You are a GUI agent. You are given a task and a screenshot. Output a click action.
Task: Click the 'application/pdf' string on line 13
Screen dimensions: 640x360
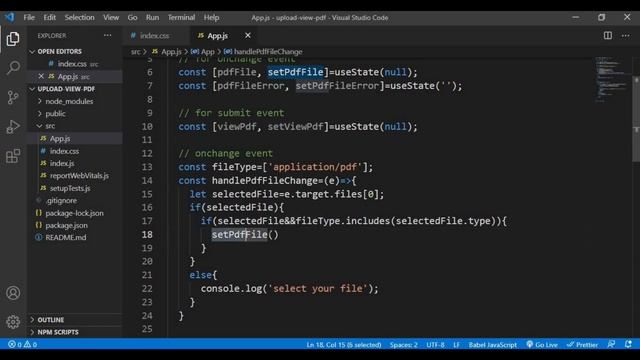(315, 167)
